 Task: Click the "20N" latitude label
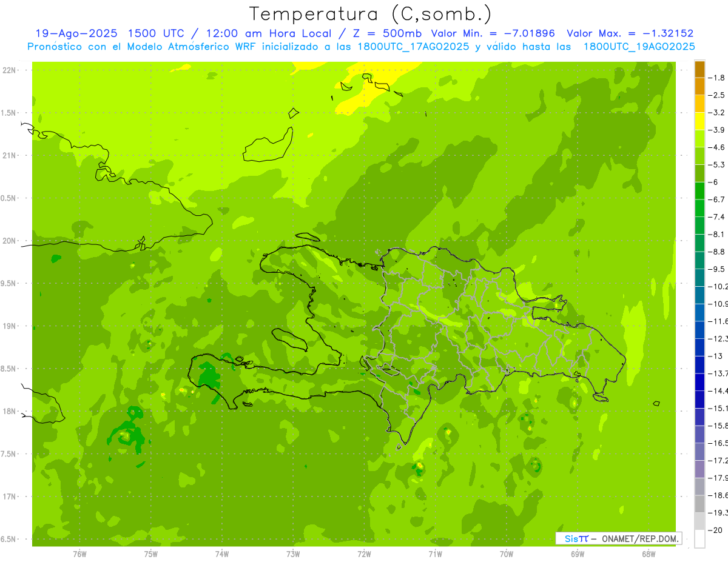tap(10, 241)
